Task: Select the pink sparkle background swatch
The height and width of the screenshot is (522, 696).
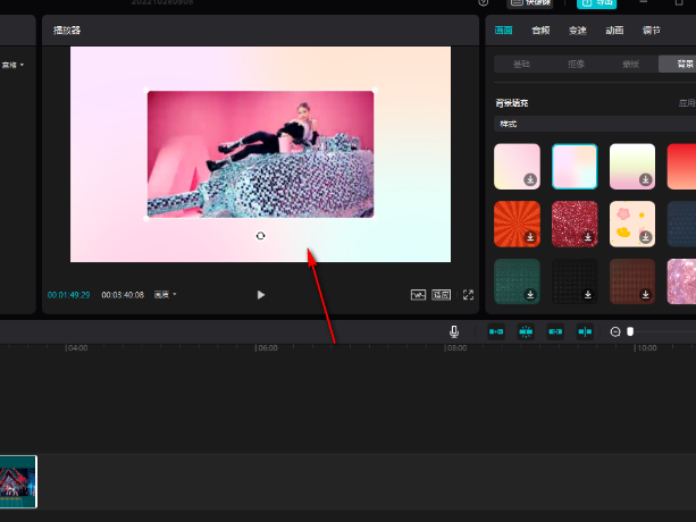Action: click(681, 281)
